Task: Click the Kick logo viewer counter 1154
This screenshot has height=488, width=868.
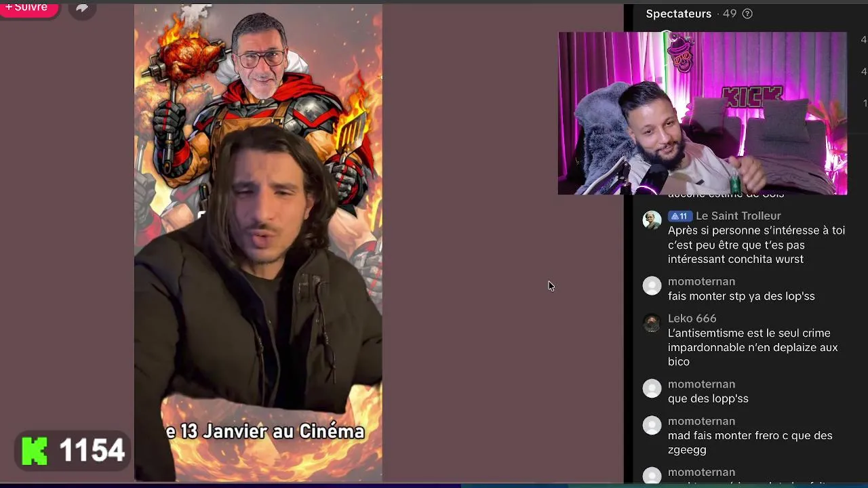Action: [73, 451]
